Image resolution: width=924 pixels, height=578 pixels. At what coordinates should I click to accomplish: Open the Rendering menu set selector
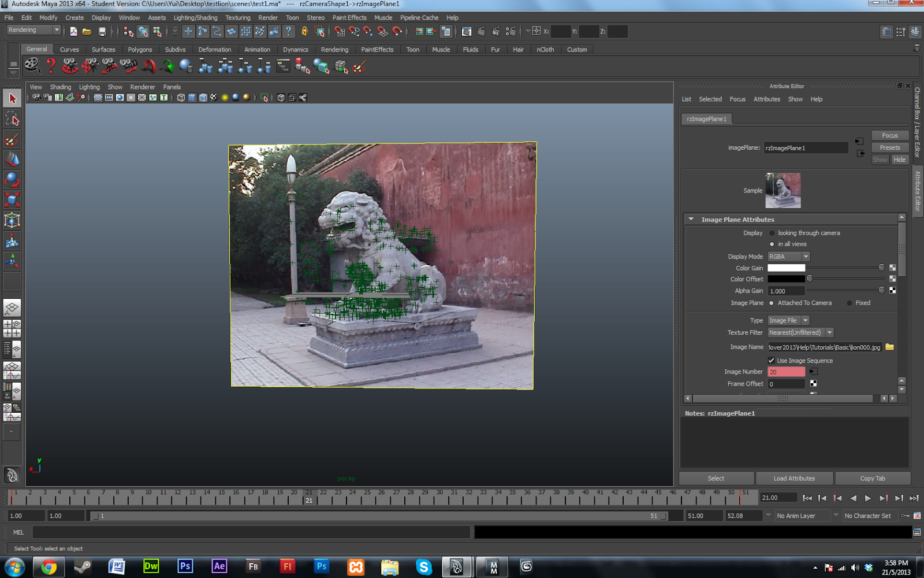tap(33, 29)
